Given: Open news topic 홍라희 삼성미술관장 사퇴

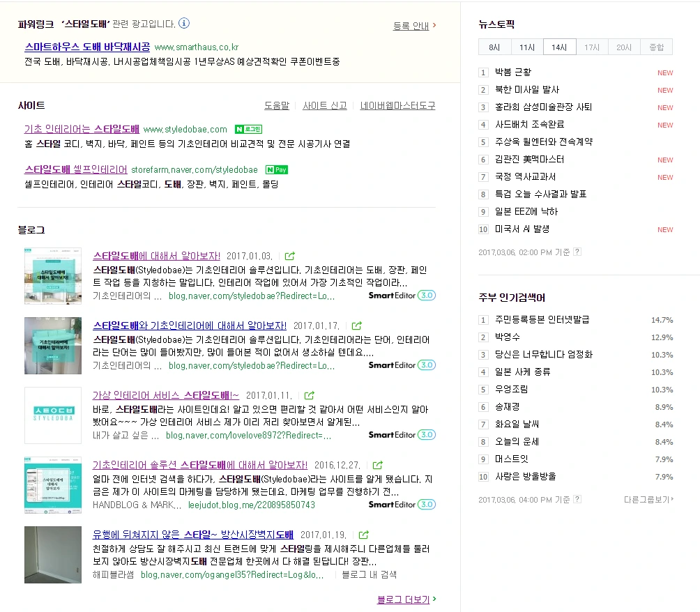Looking at the screenshot, I should click(543, 107).
